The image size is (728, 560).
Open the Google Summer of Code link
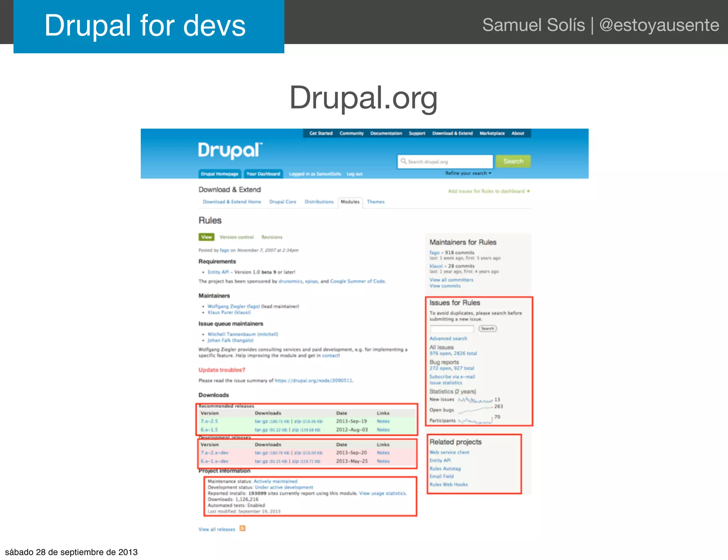coord(358,281)
